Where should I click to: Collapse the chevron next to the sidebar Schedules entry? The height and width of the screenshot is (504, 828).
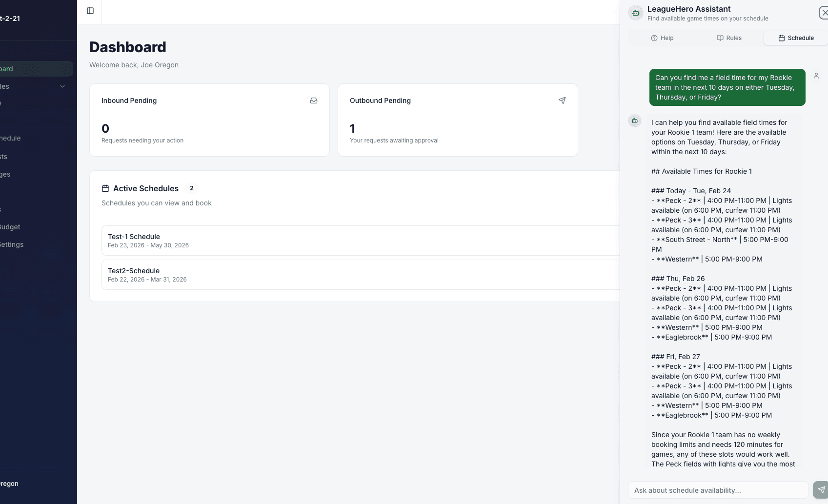point(62,86)
